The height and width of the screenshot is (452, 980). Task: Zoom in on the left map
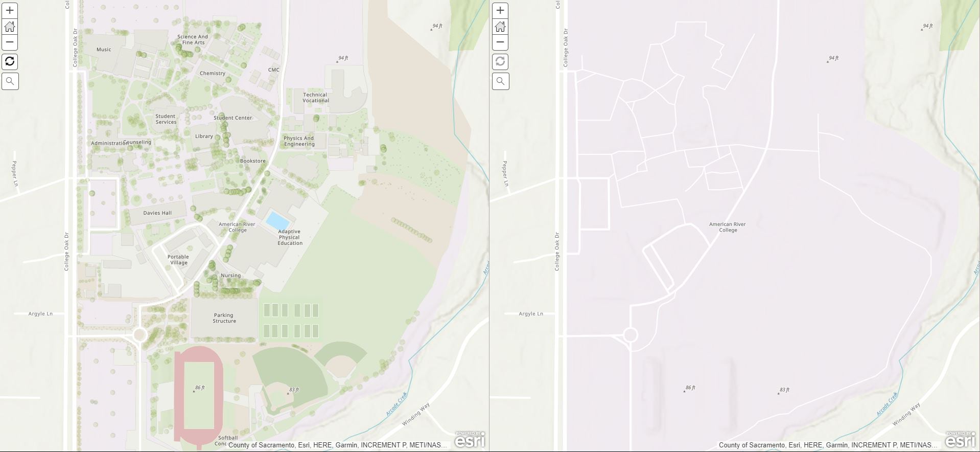pos(10,10)
